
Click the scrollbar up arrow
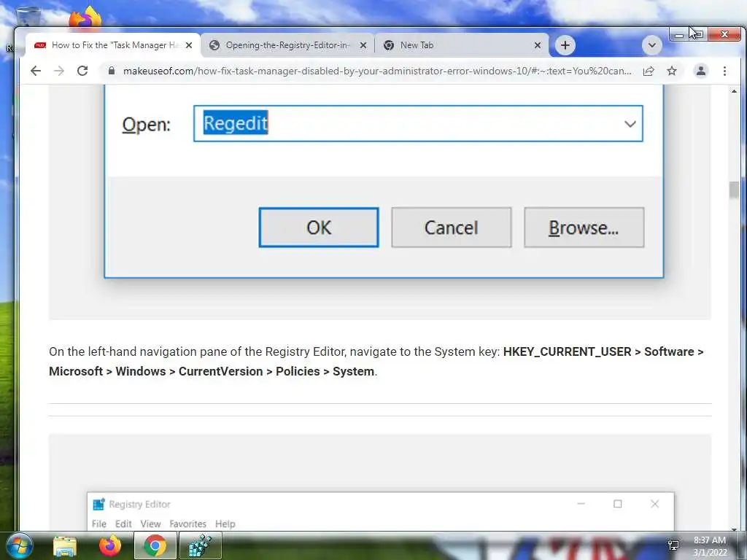(734, 90)
